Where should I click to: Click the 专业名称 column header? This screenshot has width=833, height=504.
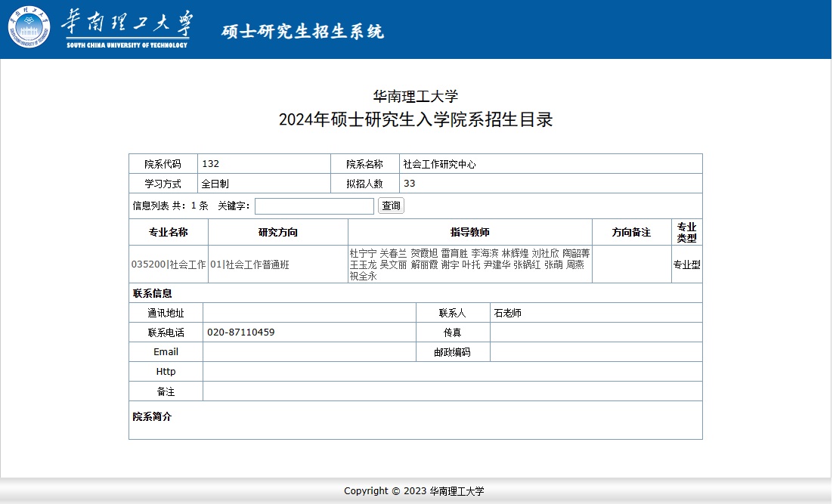[168, 233]
